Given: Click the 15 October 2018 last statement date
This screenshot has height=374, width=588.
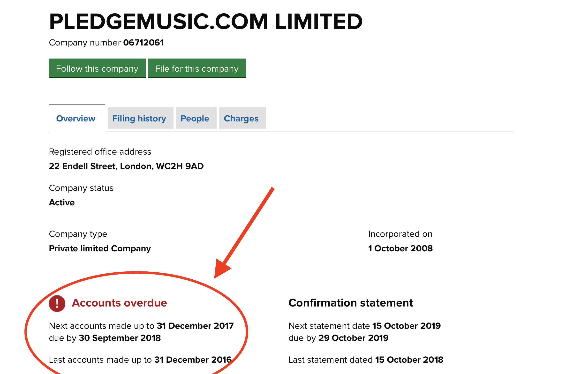Looking at the screenshot, I should pyautogui.click(x=409, y=359).
